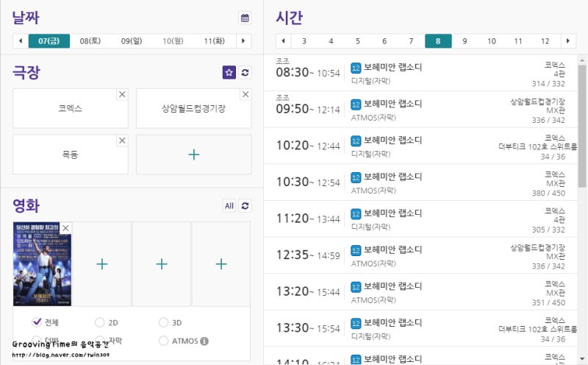The height and width of the screenshot is (365, 588).
Task: Jump to hour 9 in time bar
Action: click(x=465, y=41)
